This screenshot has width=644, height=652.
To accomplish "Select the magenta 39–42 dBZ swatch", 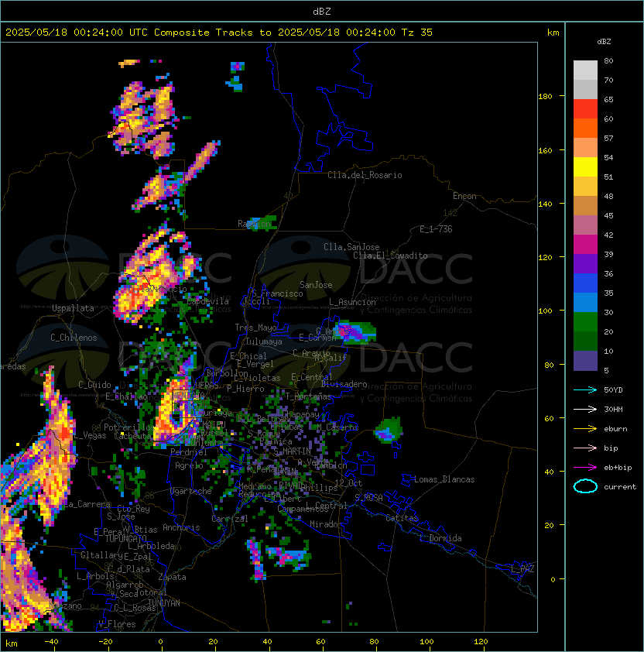I will 585,245.
